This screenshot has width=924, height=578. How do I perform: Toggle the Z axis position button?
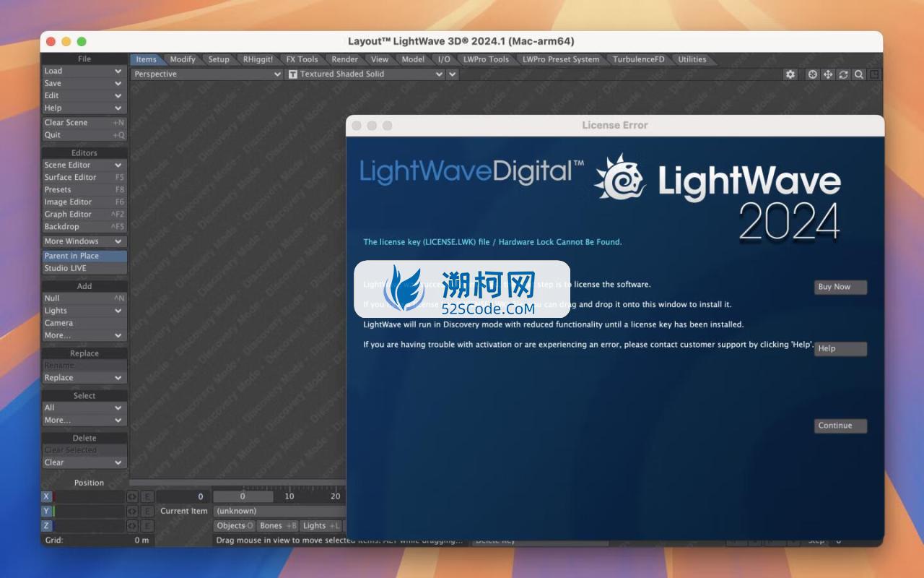pyautogui.click(x=47, y=525)
